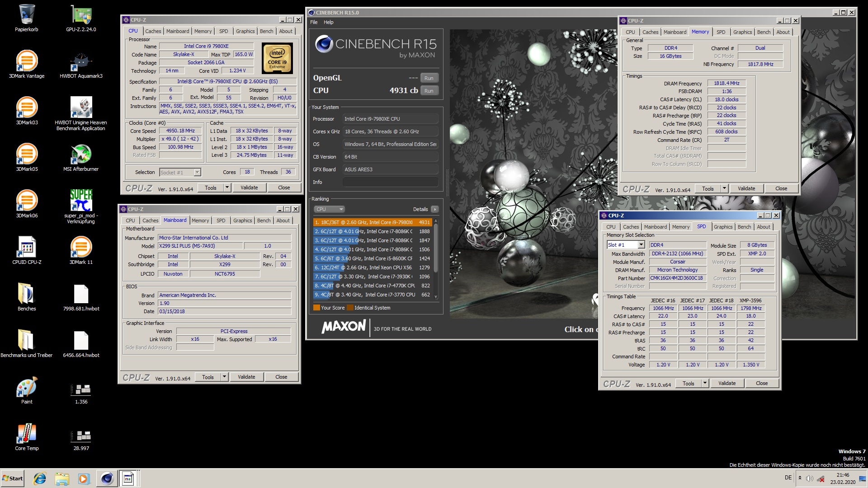The width and height of the screenshot is (868, 488).
Task: Select ranking row 5 Core i5-8600K
Action: tap(373, 258)
